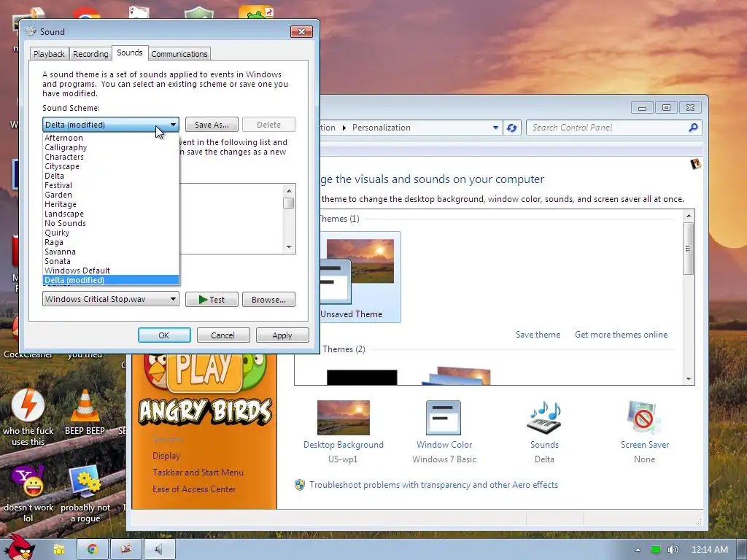
Task: Open Screen Saver settings in Personalization
Action: coord(645,432)
